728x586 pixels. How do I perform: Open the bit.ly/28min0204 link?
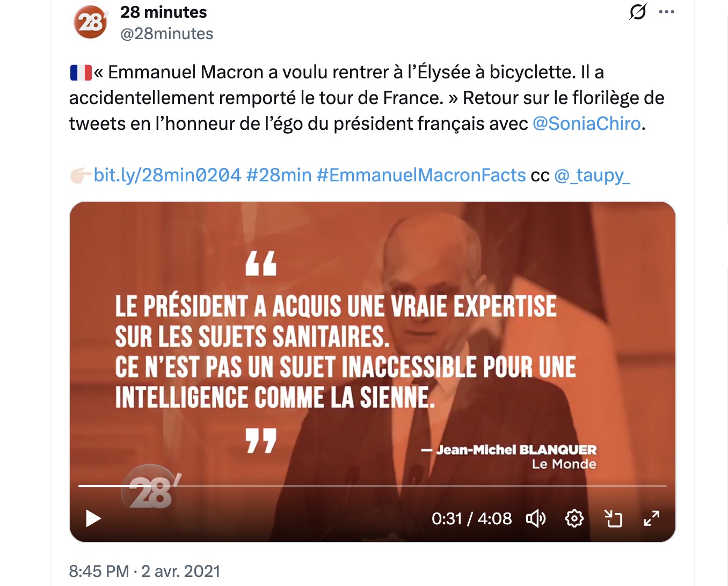pyautogui.click(x=167, y=175)
